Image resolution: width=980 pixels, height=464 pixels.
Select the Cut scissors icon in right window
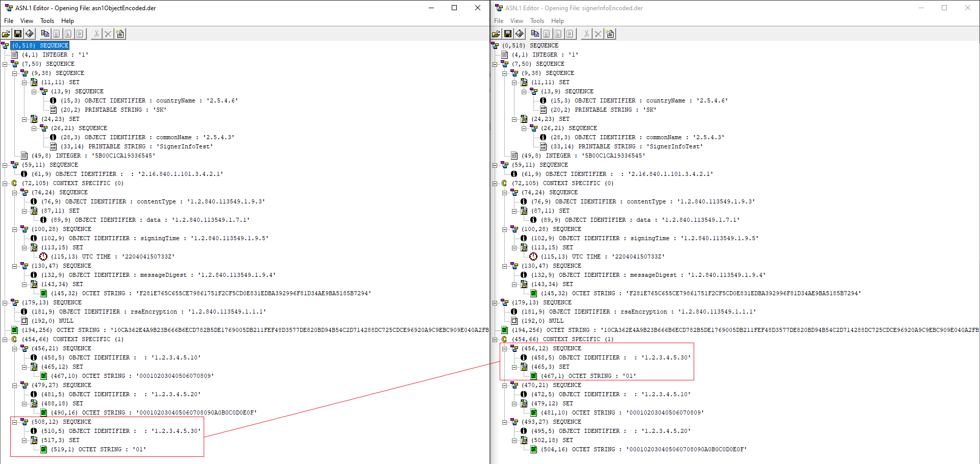(x=586, y=34)
